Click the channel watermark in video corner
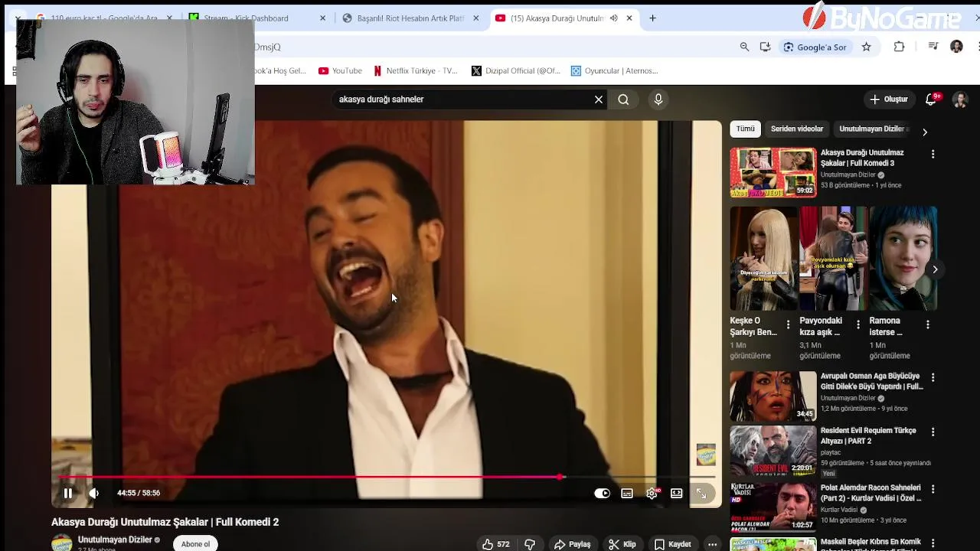Viewport: 980px width, 551px height. (x=706, y=455)
